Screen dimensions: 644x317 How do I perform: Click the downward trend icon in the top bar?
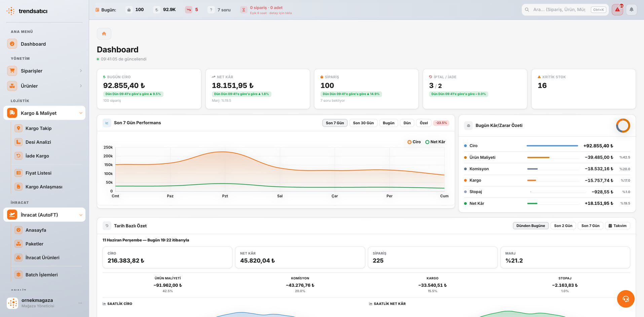pos(189,10)
